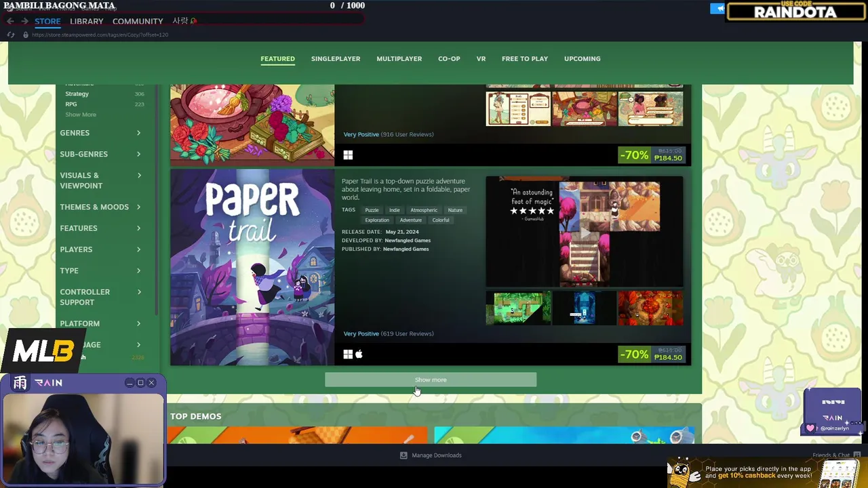
Task: Click the padlock icon beside the URL
Action: (x=26, y=35)
